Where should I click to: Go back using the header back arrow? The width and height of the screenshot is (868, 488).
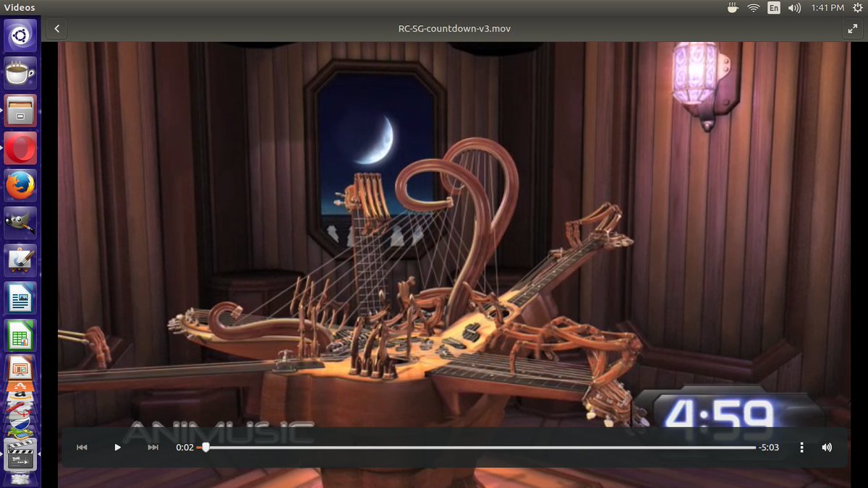tap(56, 29)
